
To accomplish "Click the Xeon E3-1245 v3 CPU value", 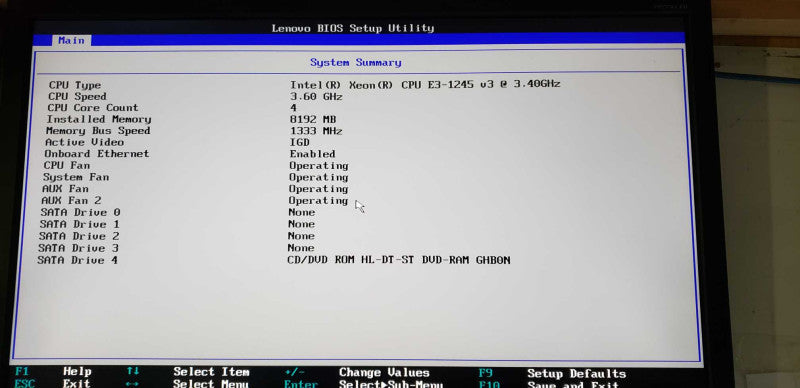I will (425, 84).
